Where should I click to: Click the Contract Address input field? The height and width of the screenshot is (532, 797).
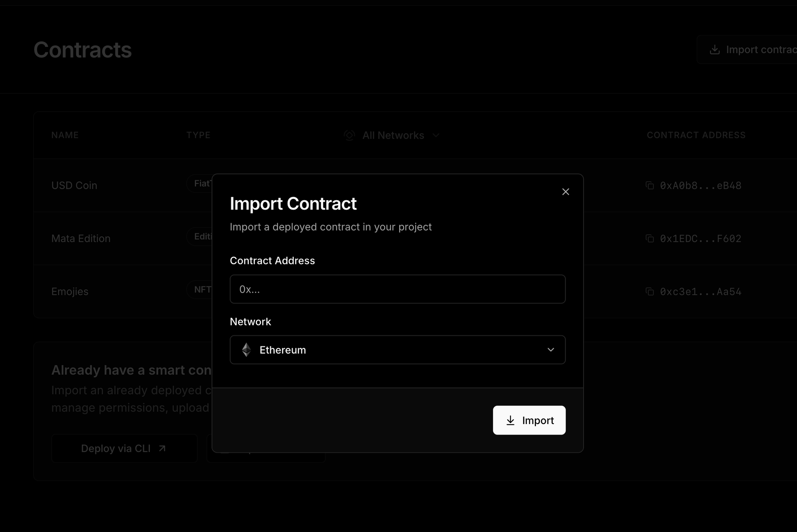(x=397, y=289)
